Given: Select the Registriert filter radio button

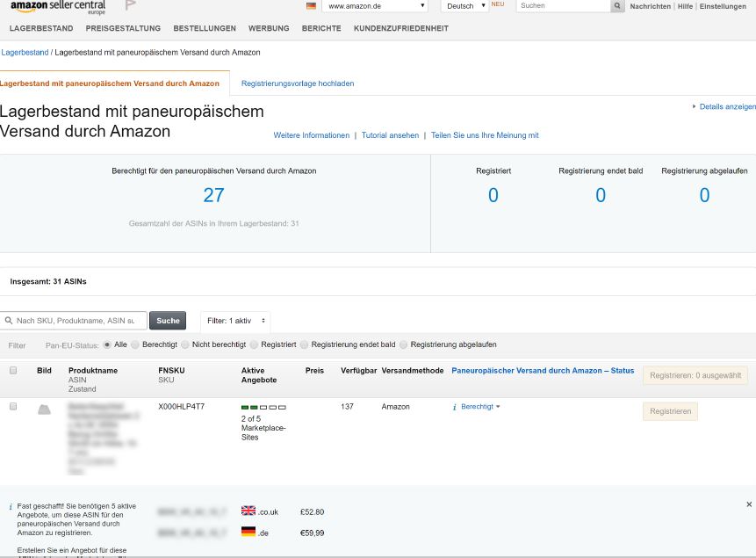Looking at the screenshot, I should [x=254, y=344].
